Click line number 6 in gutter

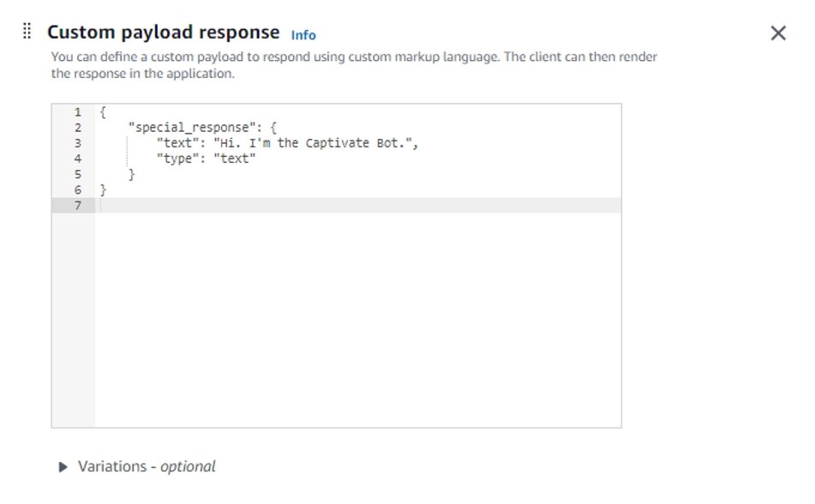pos(77,189)
